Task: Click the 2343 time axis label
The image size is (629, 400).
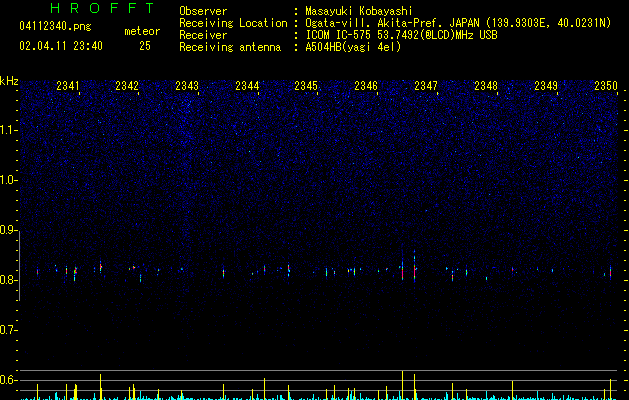Action: coord(187,86)
